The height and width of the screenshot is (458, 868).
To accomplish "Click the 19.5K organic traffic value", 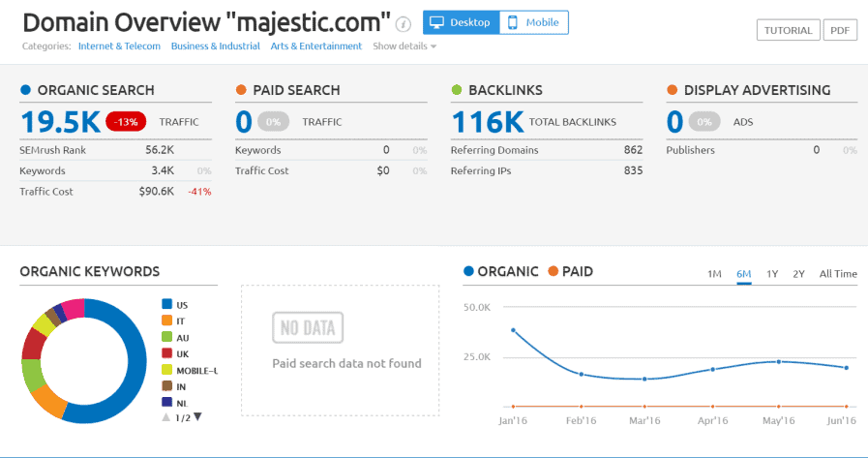I will pyautogui.click(x=60, y=122).
